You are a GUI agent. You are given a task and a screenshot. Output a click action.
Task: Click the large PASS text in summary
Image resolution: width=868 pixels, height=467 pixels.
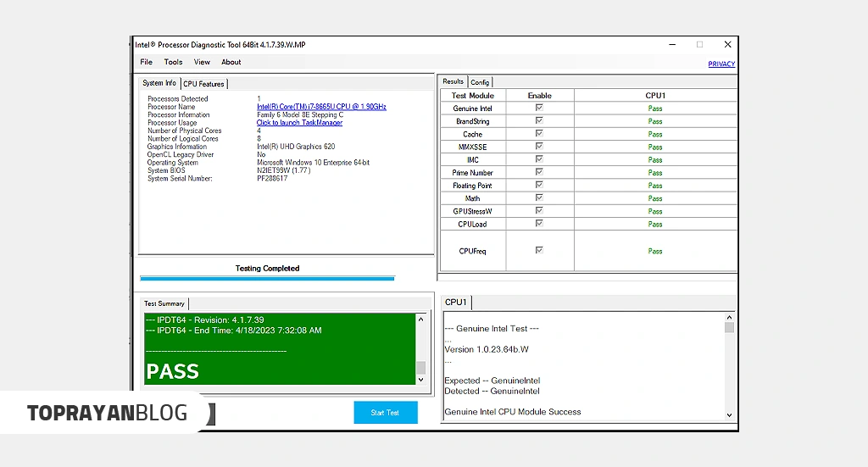click(172, 371)
